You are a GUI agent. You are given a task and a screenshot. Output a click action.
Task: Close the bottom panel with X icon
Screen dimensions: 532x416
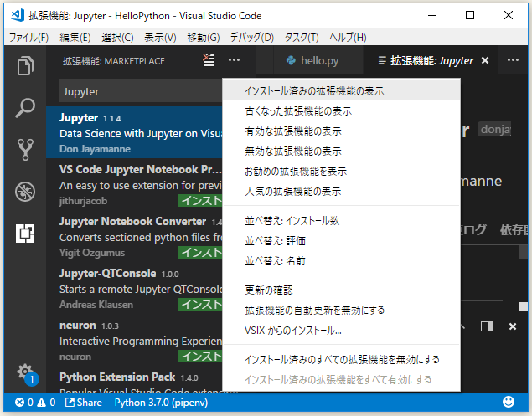tap(513, 326)
